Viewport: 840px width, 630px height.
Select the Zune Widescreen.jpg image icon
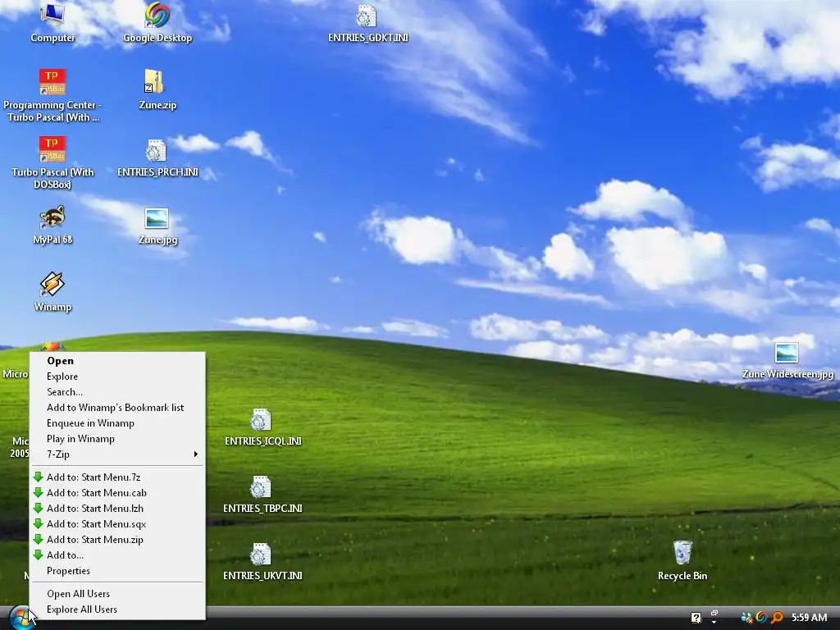(x=787, y=360)
